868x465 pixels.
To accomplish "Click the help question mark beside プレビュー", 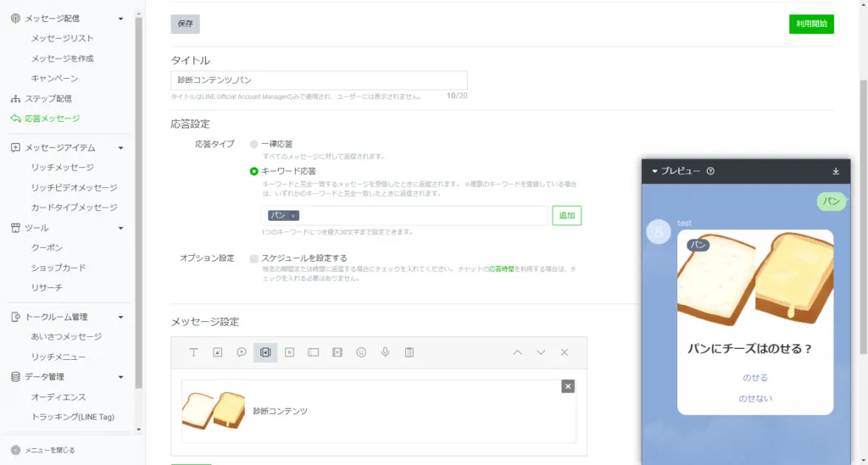I will point(710,171).
